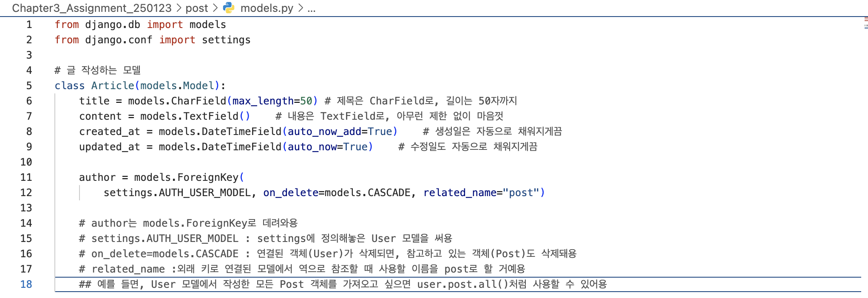
Task: Click 'settings.AUTH_USER_MODEL' on line 12
Action: click(177, 193)
